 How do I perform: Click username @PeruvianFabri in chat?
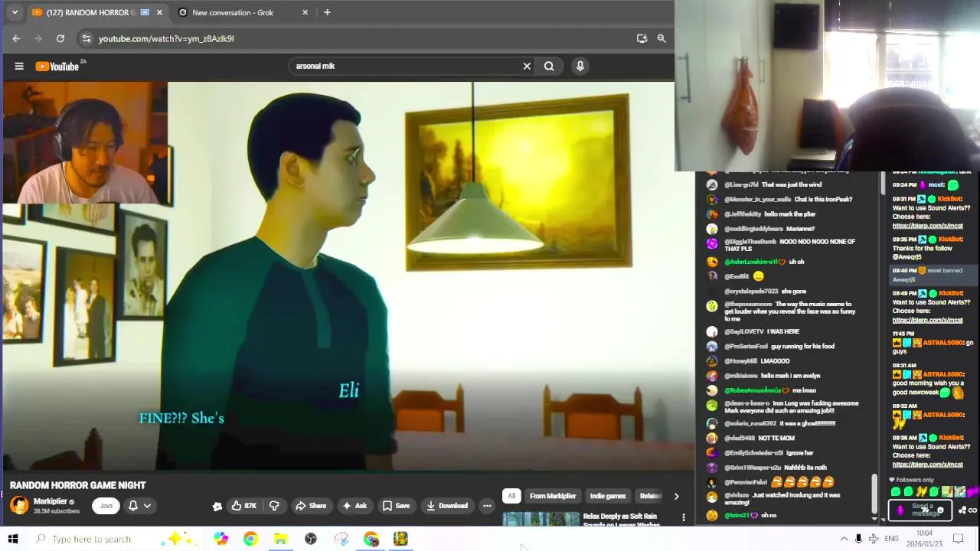pos(746,482)
